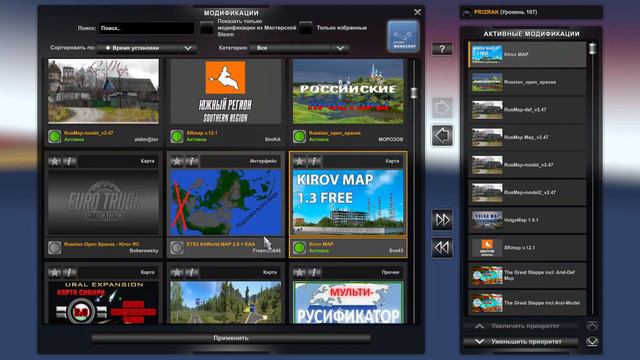Open info icon on Russian Open Spaces - Kirov RC card
This screenshot has width=640, height=360.
(x=69, y=161)
